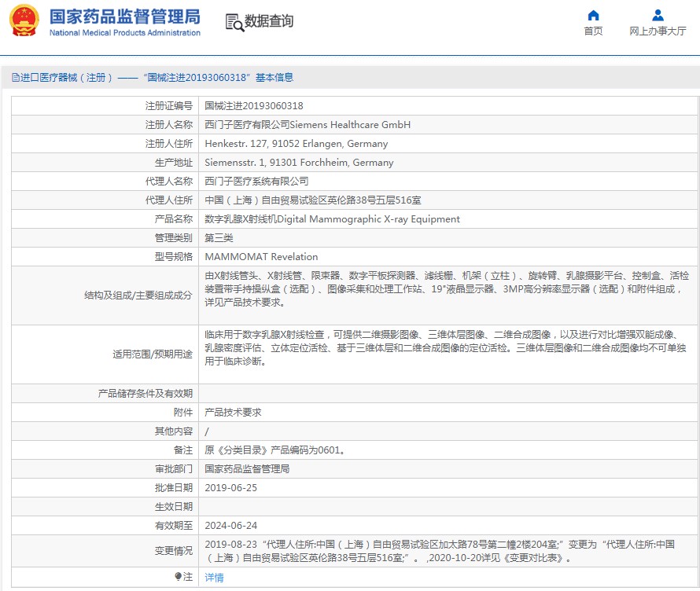
Task: Click the 产品名称 row label
Action: coord(174,219)
